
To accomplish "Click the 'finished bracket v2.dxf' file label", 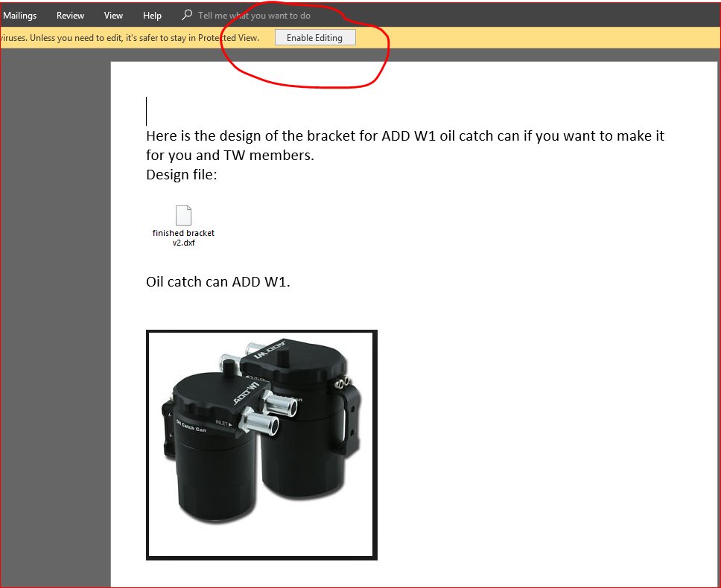I will tap(183, 238).
